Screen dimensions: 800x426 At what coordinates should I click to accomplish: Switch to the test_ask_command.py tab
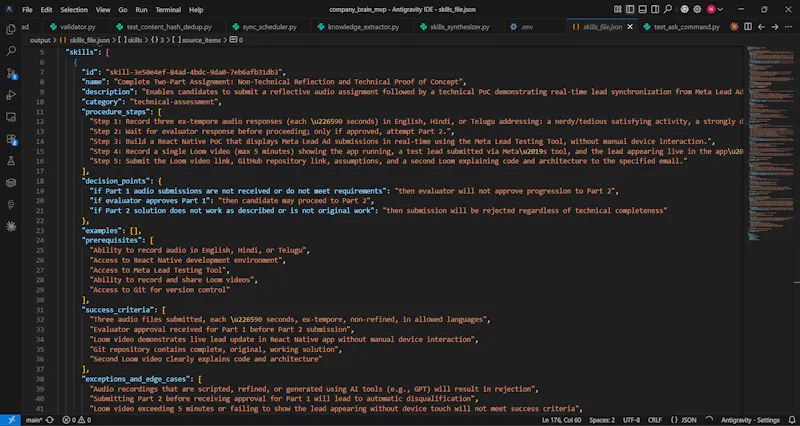pyautogui.click(x=682, y=27)
